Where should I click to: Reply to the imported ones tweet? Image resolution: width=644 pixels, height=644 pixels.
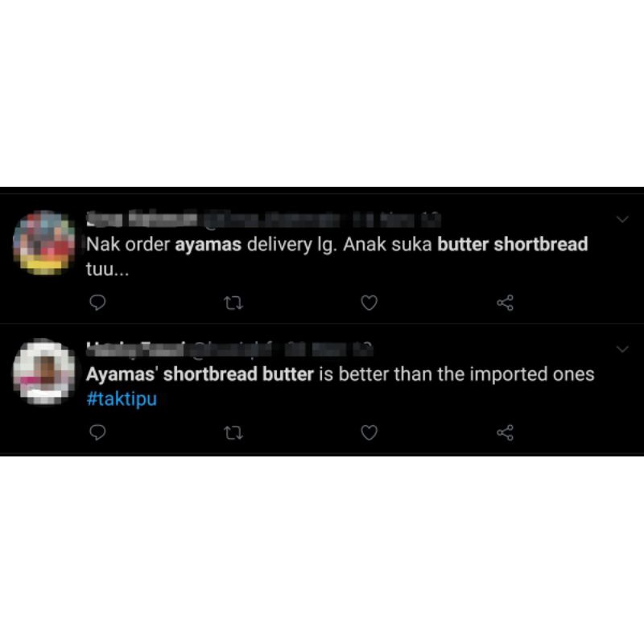[97, 432]
